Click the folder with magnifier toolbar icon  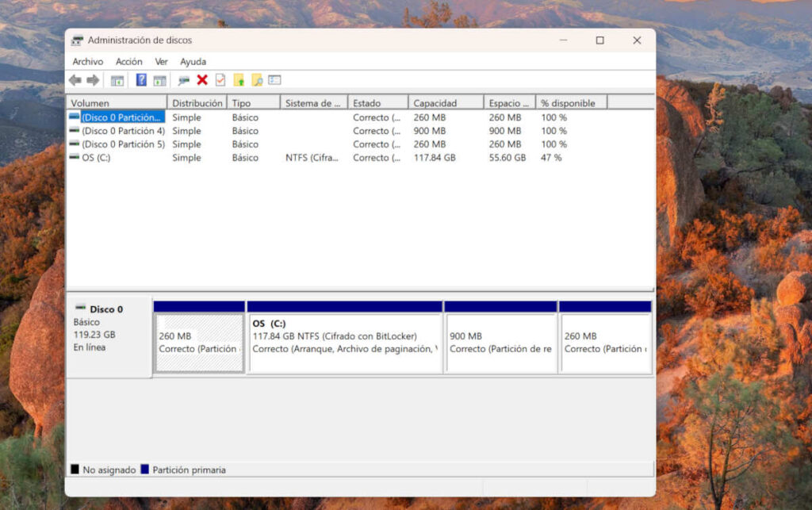tap(257, 80)
